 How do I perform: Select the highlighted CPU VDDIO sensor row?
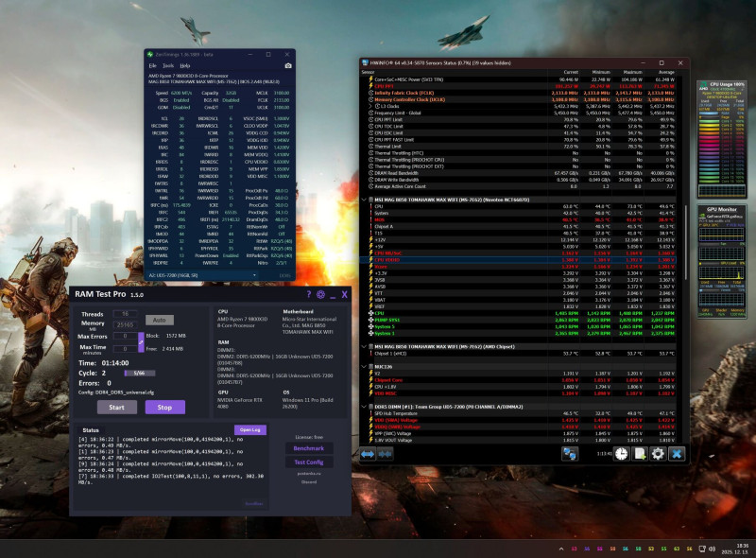click(518, 260)
